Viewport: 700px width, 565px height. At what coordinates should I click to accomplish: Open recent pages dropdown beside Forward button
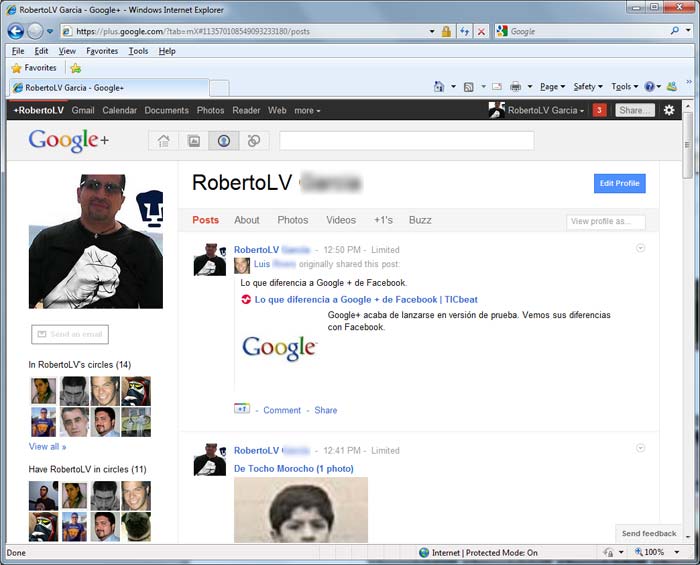click(50, 31)
